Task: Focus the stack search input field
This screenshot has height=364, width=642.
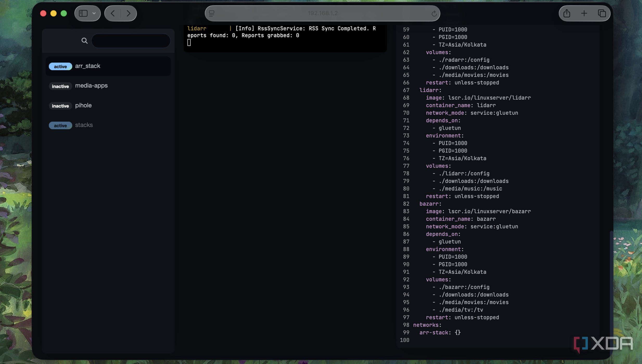Action: coord(131,41)
